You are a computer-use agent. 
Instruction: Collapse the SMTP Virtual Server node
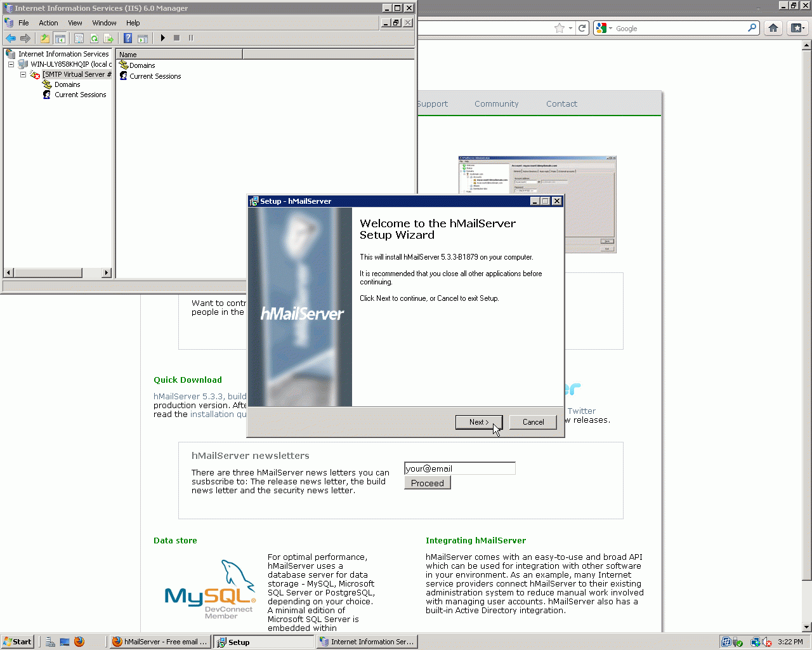click(23, 74)
